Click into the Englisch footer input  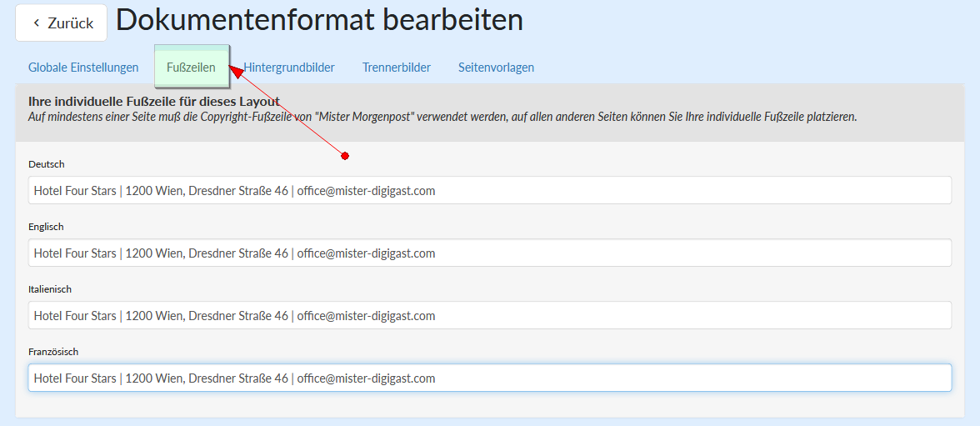tap(489, 253)
